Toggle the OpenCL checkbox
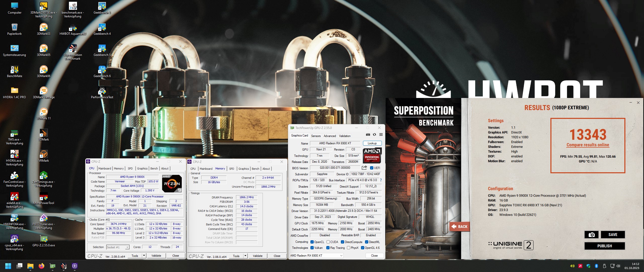The image size is (644, 272). click(312, 242)
